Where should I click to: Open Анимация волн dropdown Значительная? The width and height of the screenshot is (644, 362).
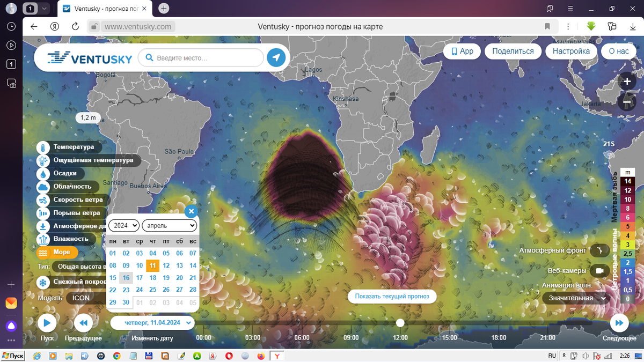coord(576,298)
